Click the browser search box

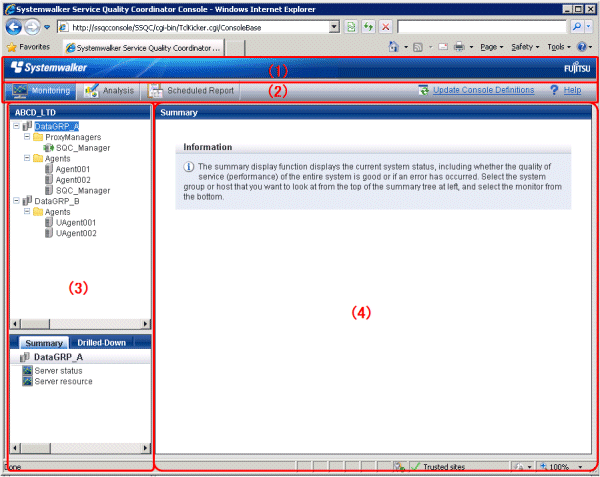pos(482,27)
